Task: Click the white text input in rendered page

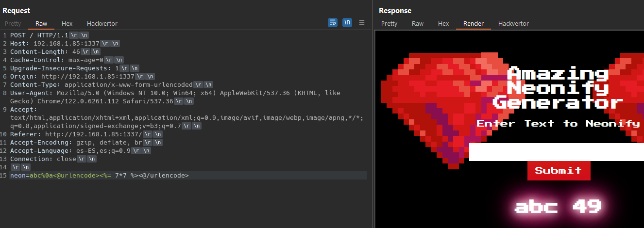Action: click(556, 152)
